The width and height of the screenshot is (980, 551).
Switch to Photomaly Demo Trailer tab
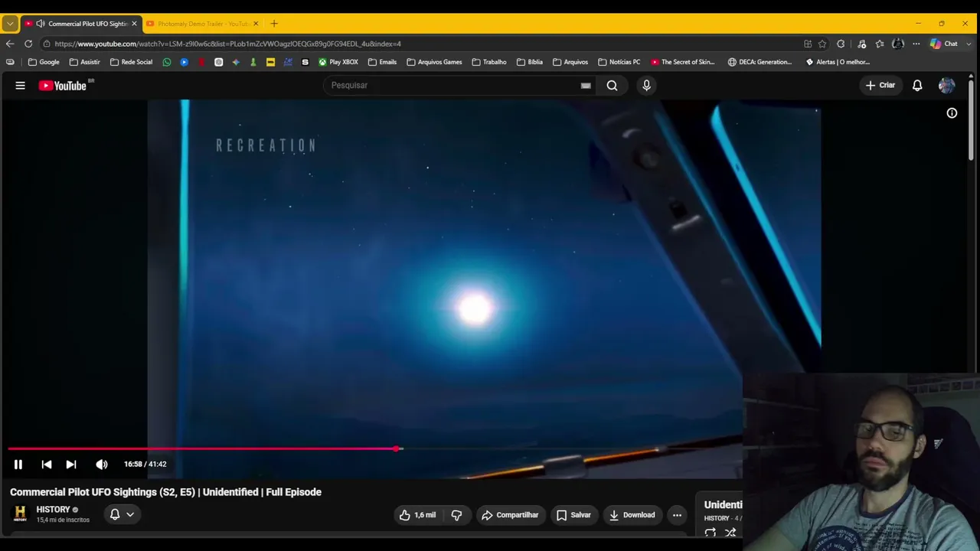[x=202, y=24]
